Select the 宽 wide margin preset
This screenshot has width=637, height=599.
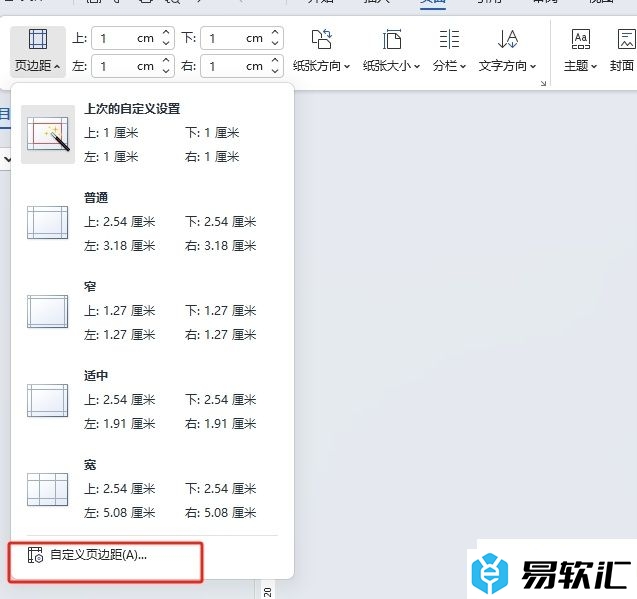pyautogui.click(x=152, y=489)
